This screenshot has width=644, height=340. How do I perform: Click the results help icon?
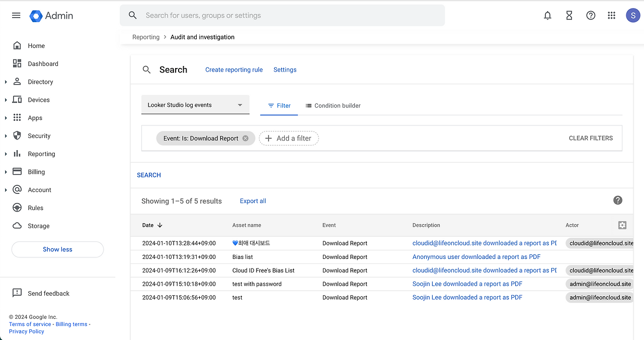coord(618,200)
